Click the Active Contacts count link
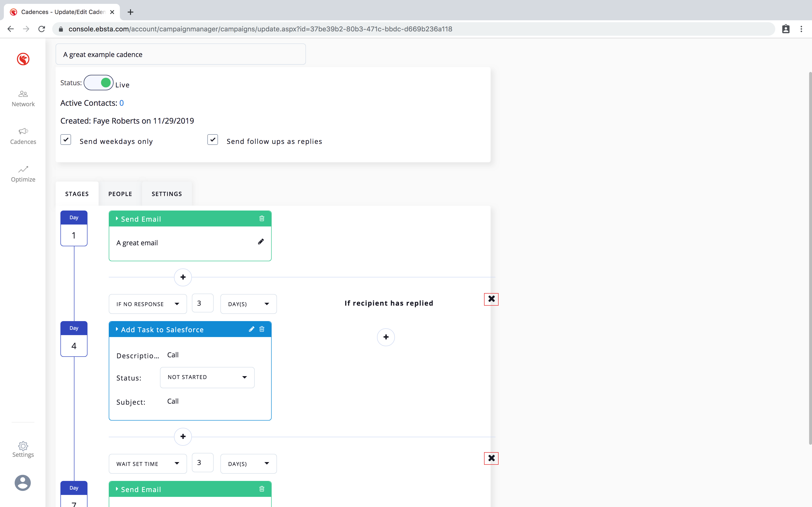The image size is (812, 507). coord(122,103)
